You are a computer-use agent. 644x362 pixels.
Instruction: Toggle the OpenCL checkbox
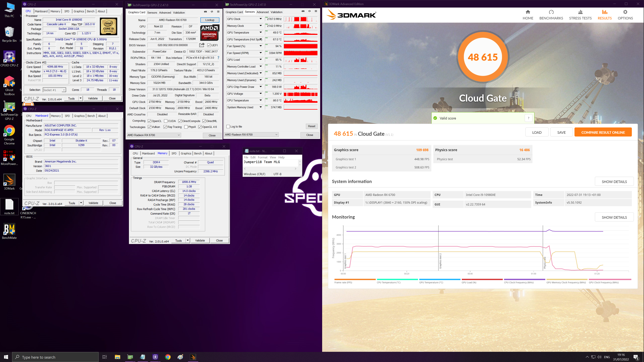pos(149,121)
